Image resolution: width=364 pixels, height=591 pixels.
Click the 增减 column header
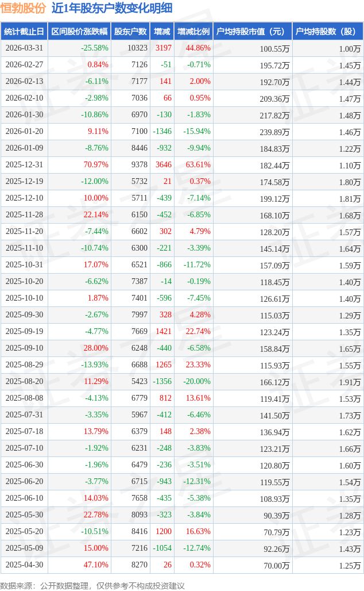162,32
